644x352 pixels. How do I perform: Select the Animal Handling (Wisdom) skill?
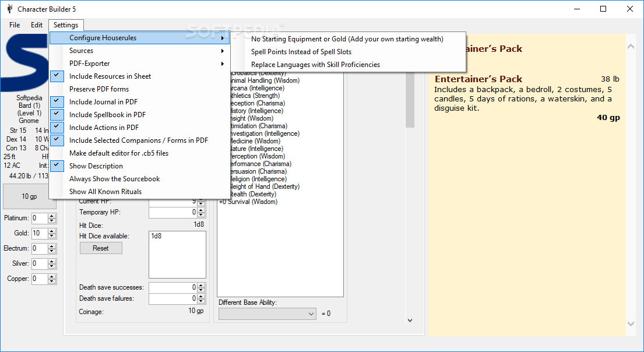tap(265, 80)
